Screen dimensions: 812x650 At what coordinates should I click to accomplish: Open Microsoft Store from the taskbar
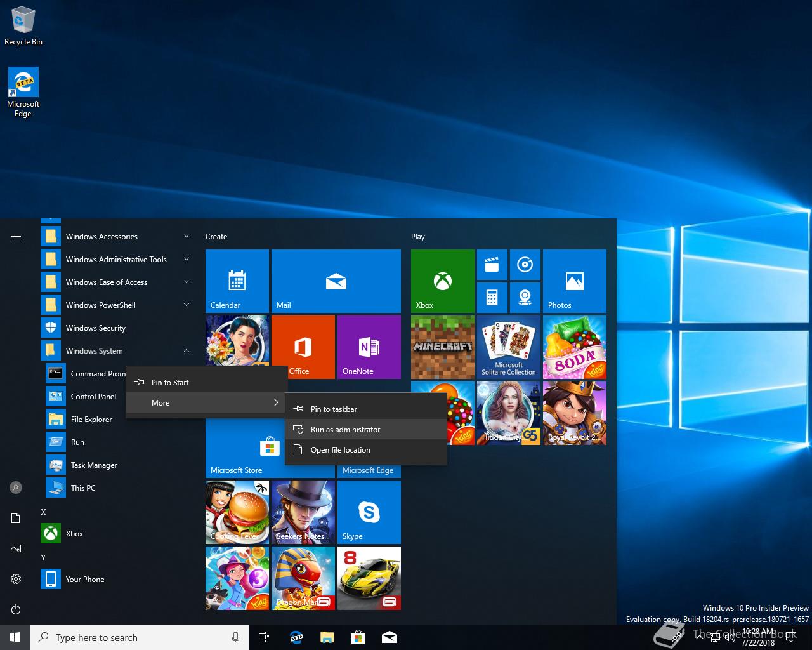[x=358, y=637]
